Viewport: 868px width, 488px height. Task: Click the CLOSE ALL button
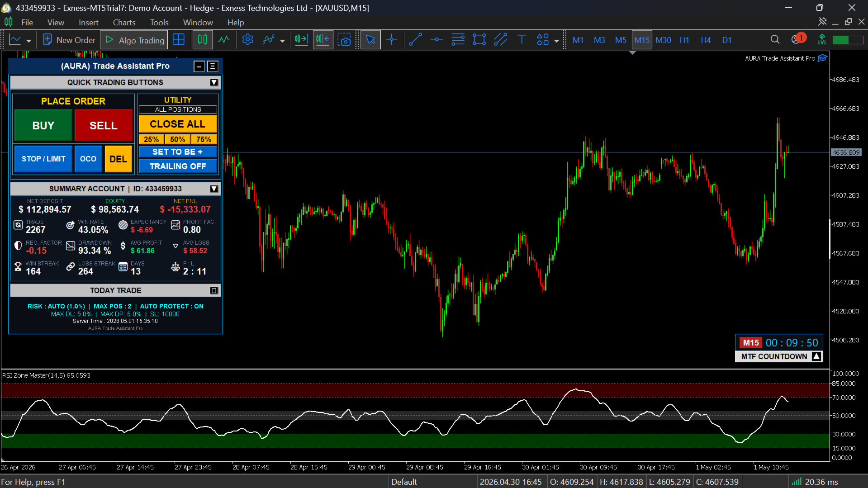[178, 124]
